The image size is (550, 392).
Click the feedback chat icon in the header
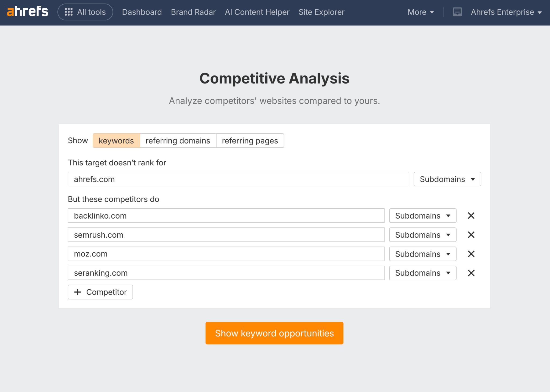(457, 12)
